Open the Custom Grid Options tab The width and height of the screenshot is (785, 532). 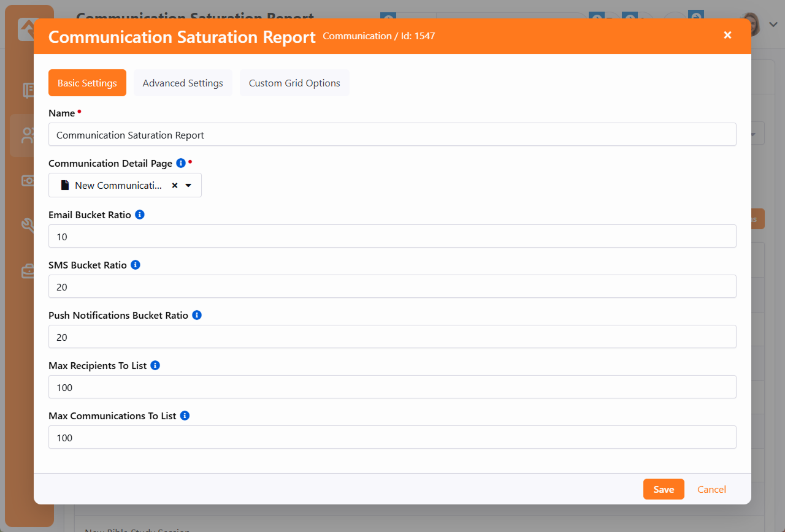(294, 83)
